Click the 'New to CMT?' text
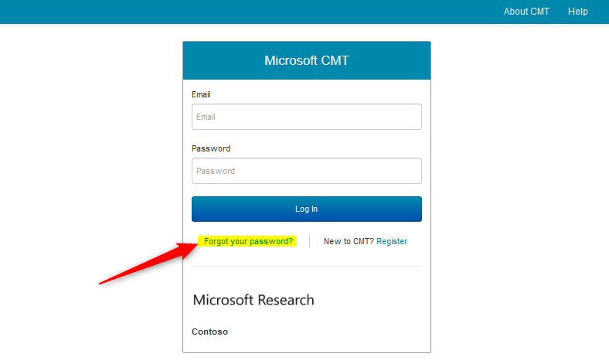The image size is (609, 364). tap(349, 241)
